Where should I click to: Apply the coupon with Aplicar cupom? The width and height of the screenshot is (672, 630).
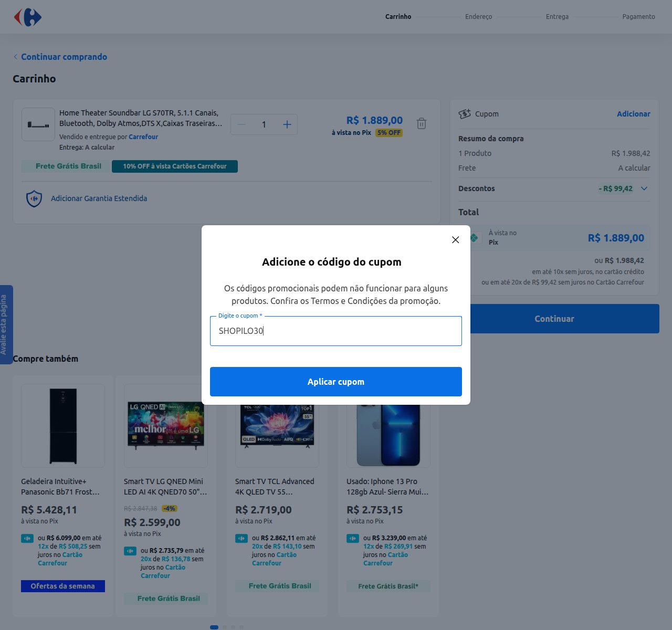(336, 382)
